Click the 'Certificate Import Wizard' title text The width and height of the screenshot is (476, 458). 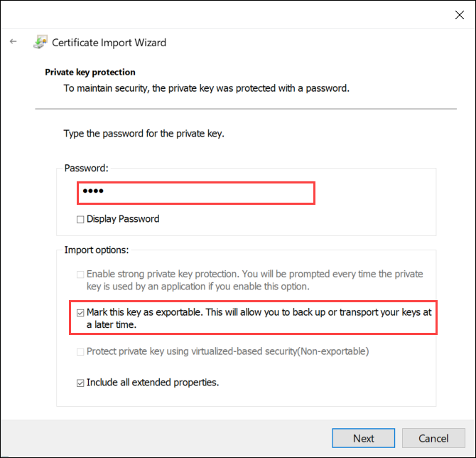click(x=109, y=43)
